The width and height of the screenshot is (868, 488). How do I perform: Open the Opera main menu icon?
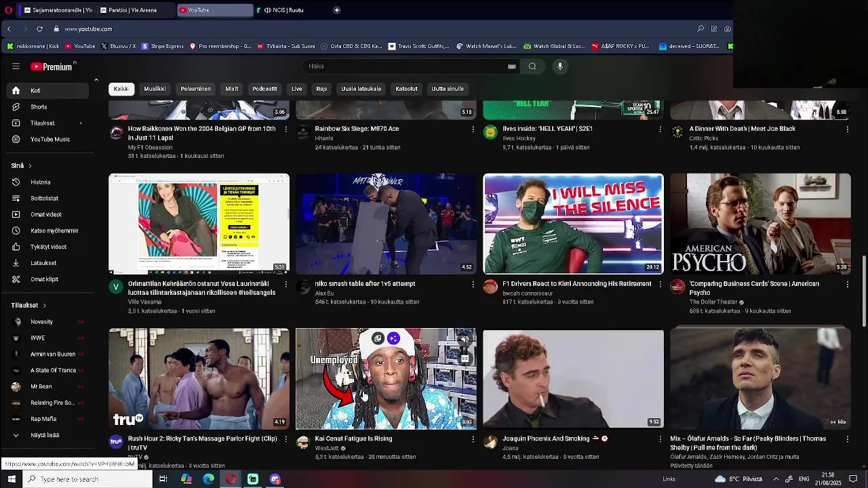(x=8, y=10)
